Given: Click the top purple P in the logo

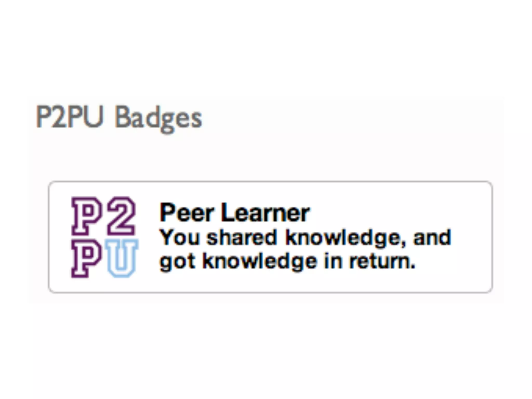Looking at the screenshot, I should [86, 216].
